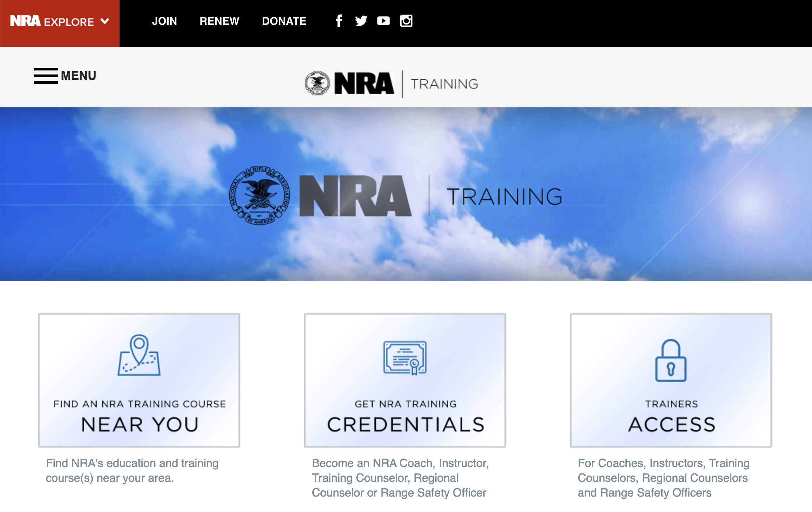Click the ACCESS heading
812x512 pixels.
coord(671,424)
